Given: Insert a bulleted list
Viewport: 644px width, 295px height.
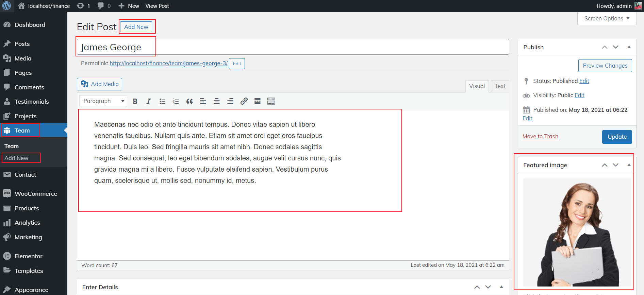Looking at the screenshot, I should click(162, 101).
